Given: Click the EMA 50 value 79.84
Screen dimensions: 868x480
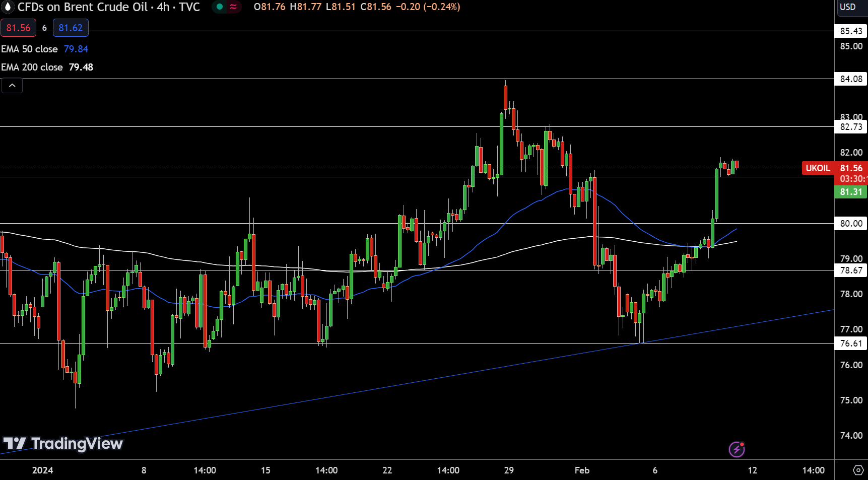Looking at the screenshot, I should coord(76,49).
